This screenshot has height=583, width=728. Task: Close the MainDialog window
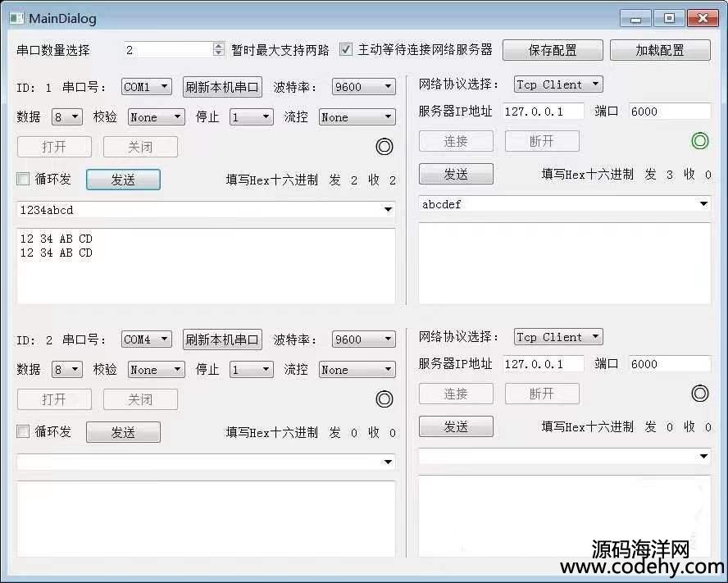(x=703, y=19)
